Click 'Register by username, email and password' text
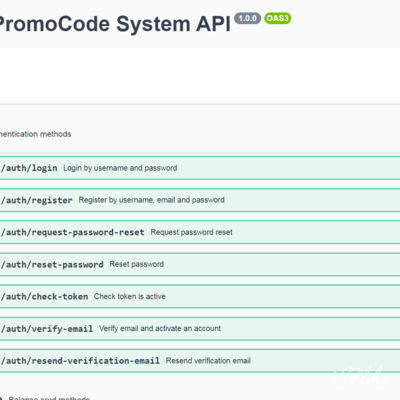The width and height of the screenshot is (400, 400). coord(151,200)
